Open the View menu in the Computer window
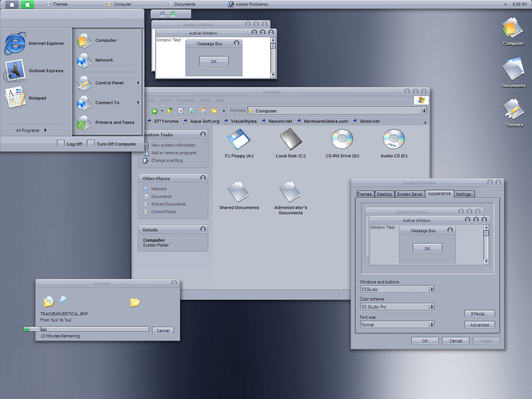Screen dimensions: 532x399 coord(165,100)
